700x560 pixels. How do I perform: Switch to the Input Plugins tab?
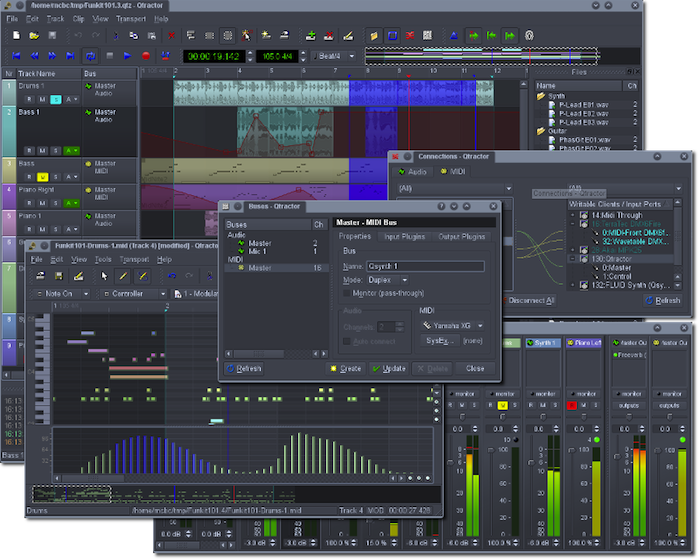click(x=403, y=237)
